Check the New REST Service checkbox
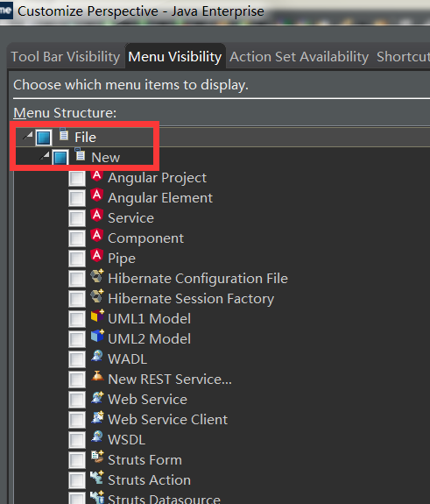Screen dimensions: 430x504 click(x=77, y=380)
